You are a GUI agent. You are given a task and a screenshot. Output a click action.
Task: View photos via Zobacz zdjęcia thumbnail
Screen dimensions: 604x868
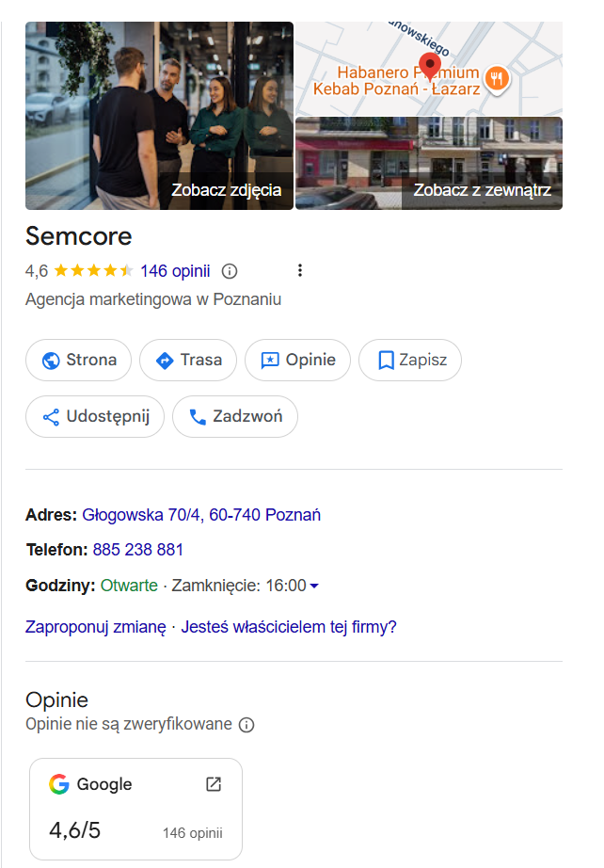[x=159, y=115]
